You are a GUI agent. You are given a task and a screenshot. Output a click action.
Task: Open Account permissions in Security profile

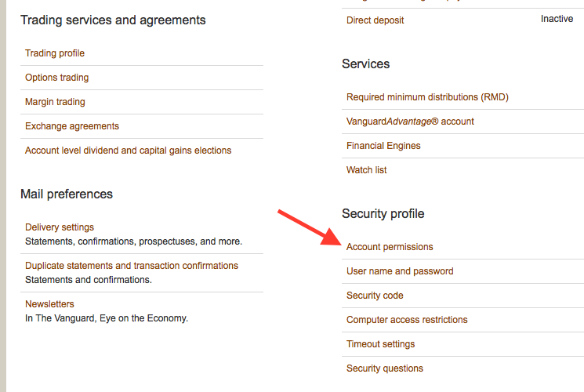tap(390, 247)
